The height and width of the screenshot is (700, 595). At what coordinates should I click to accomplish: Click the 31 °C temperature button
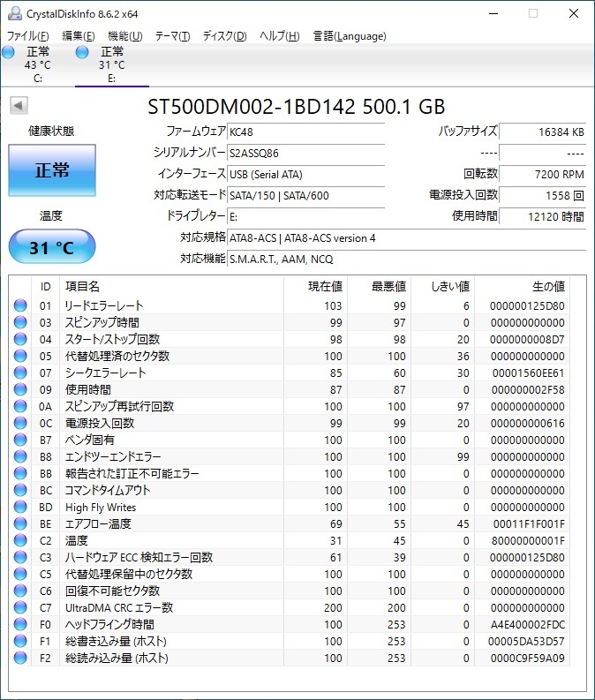click(52, 247)
